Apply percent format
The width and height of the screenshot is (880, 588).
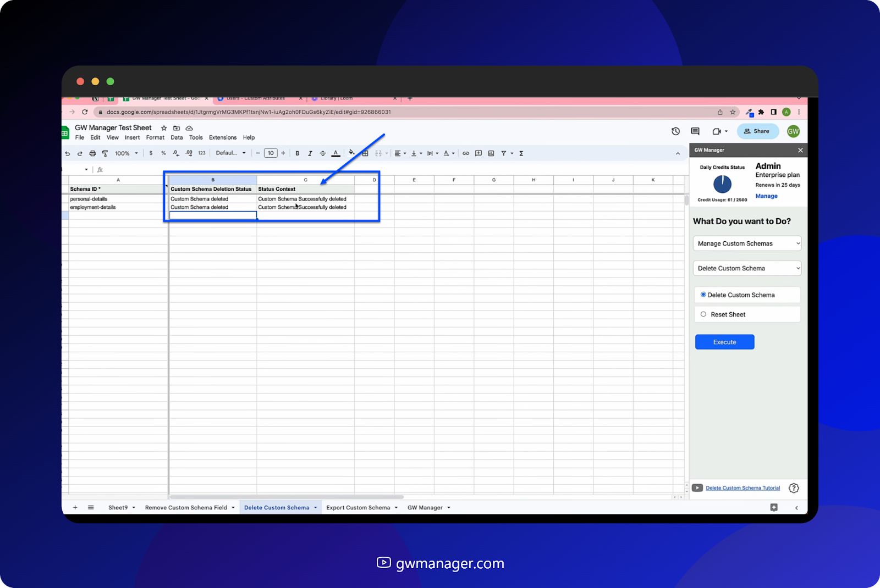click(163, 153)
